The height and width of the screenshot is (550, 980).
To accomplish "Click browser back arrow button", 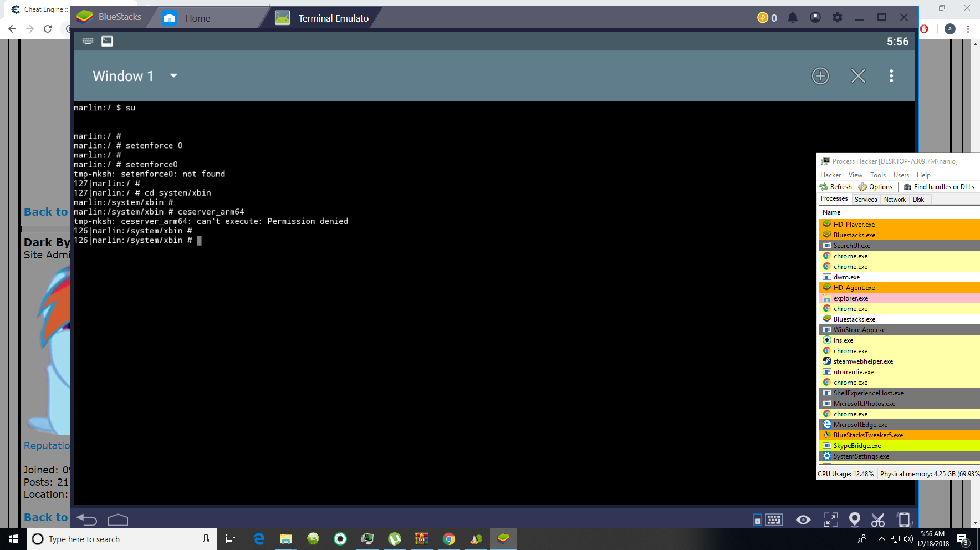I will (12, 29).
